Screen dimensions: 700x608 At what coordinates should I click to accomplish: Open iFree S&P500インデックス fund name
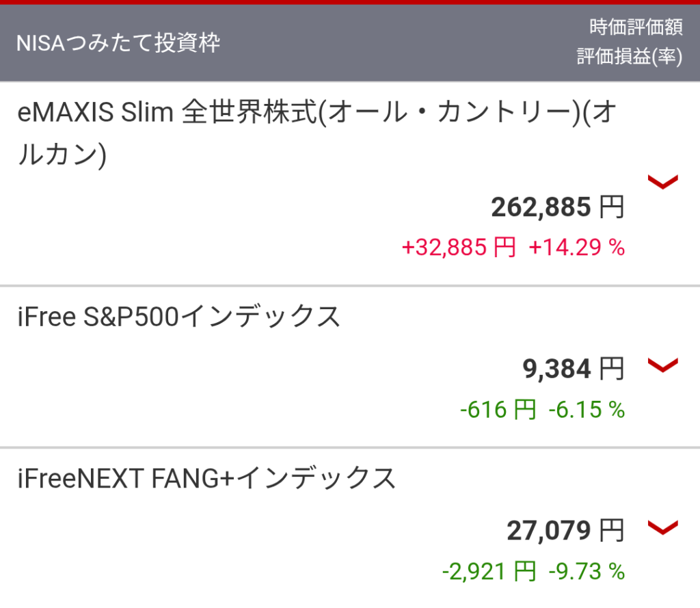(179, 317)
